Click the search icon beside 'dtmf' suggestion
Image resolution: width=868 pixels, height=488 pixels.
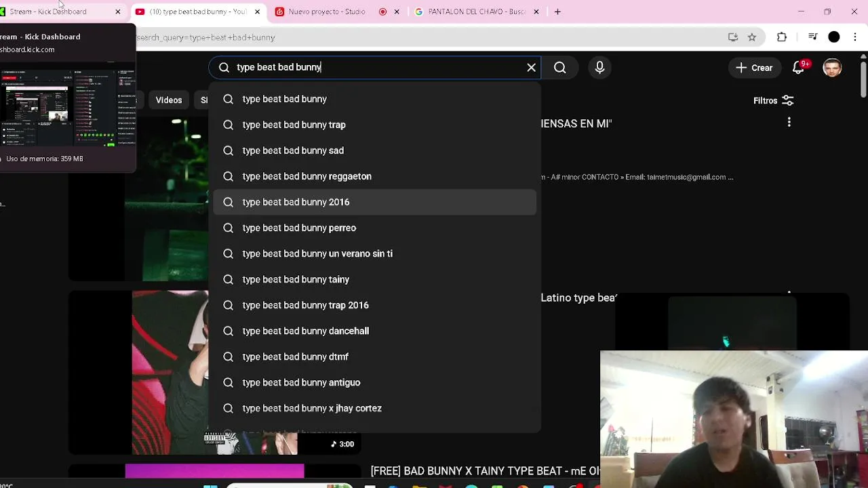pyautogui.click(x=228, y=357)
